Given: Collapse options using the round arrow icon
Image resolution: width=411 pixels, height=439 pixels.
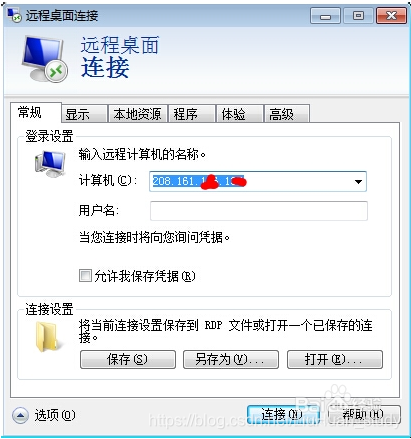Looking at the screenshot, I should click(x=20, y=415).
